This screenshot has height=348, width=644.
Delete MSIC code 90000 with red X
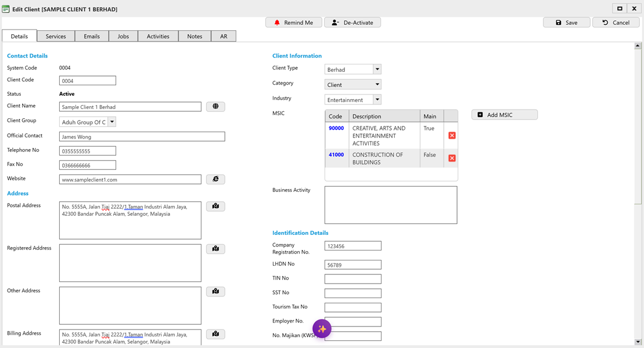click(451, 135)
